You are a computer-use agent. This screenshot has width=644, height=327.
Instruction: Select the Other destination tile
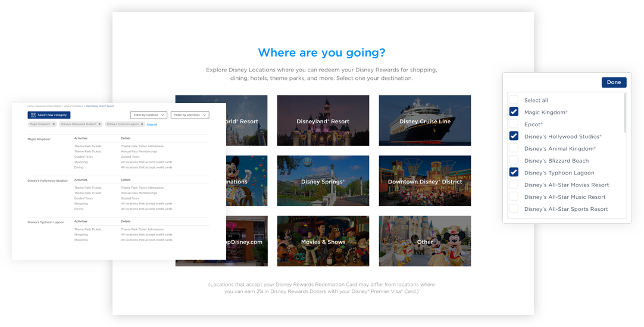point(425,241)
